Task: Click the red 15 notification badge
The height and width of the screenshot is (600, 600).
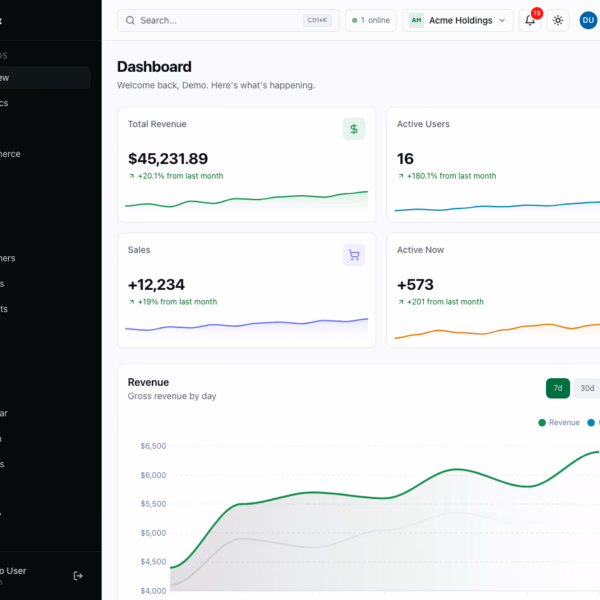Action: (x=537, y=13)
